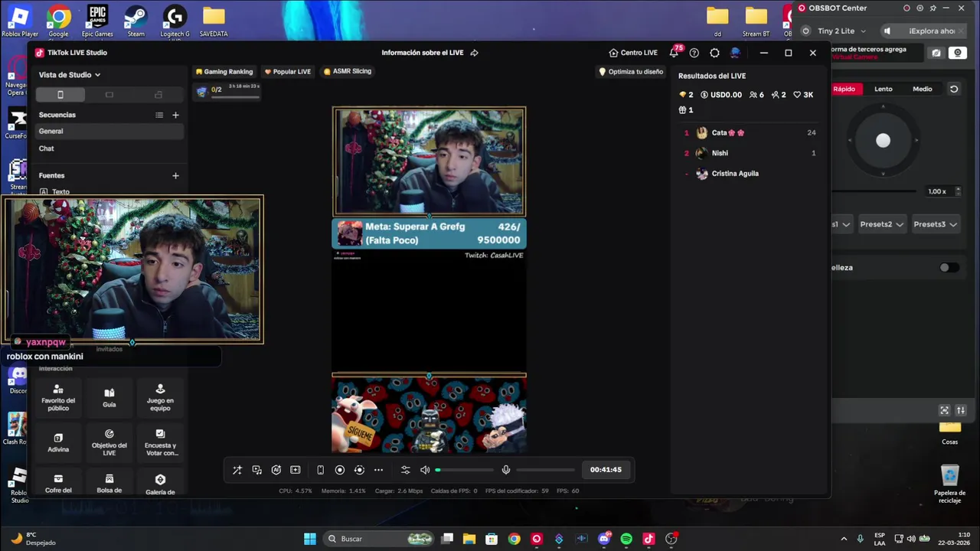Viewport: 980px width, 551px height.
Task: Click the stream timer 00:41:45
Action: pos(606,470)
